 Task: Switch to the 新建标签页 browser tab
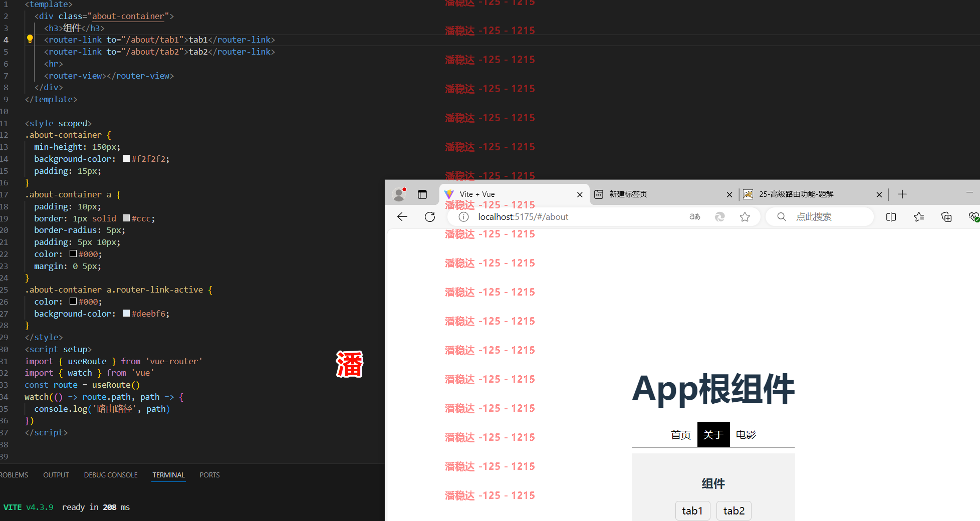coord(664,194)
